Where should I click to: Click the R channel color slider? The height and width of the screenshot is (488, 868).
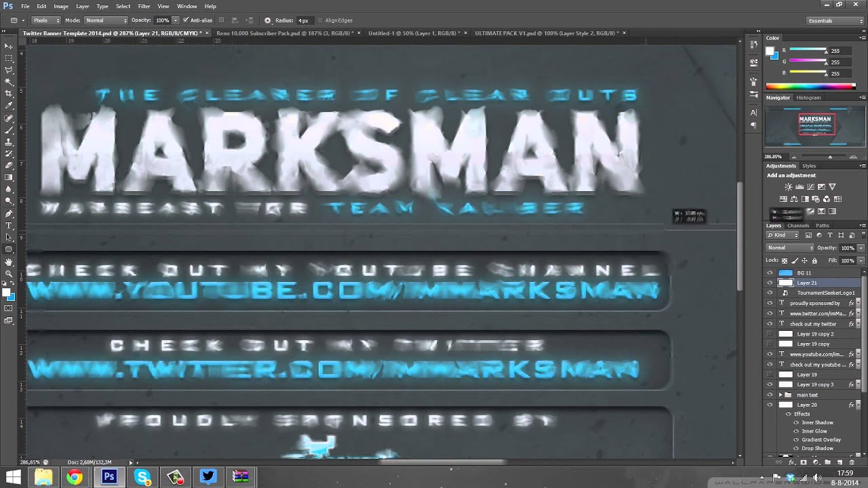(x=808, y=50)
